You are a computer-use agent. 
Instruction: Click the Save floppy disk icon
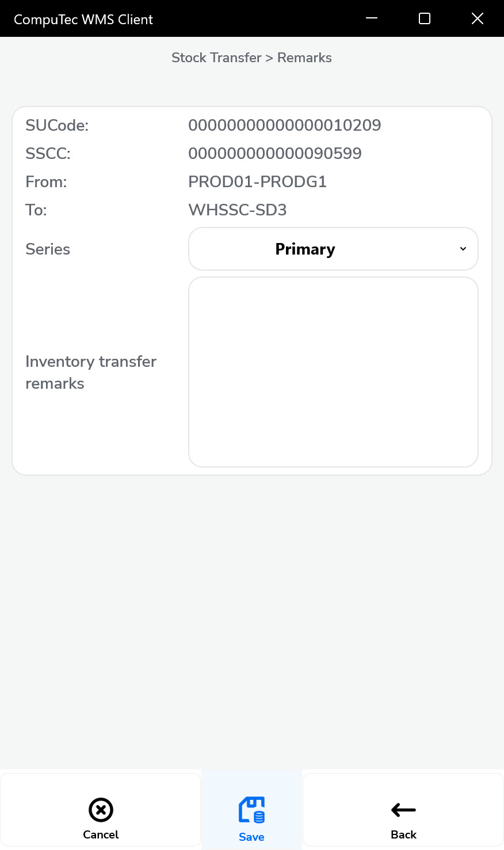[251, 810]
